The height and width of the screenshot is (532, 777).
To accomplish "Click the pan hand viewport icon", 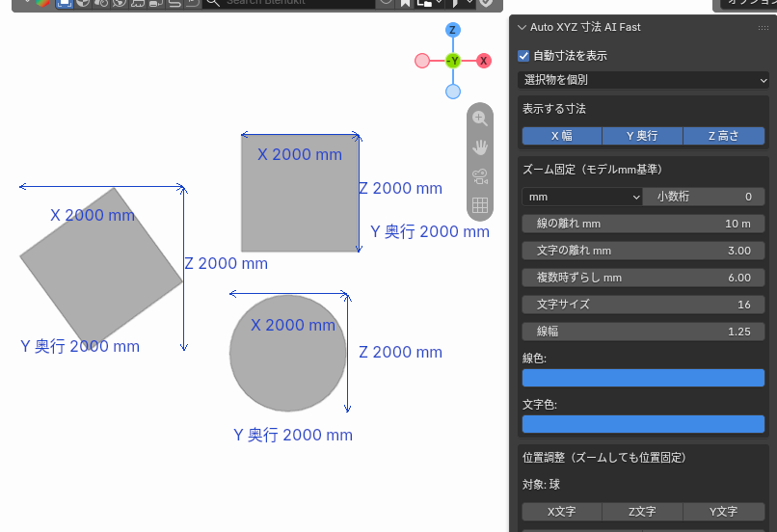I will click(480, 147).
